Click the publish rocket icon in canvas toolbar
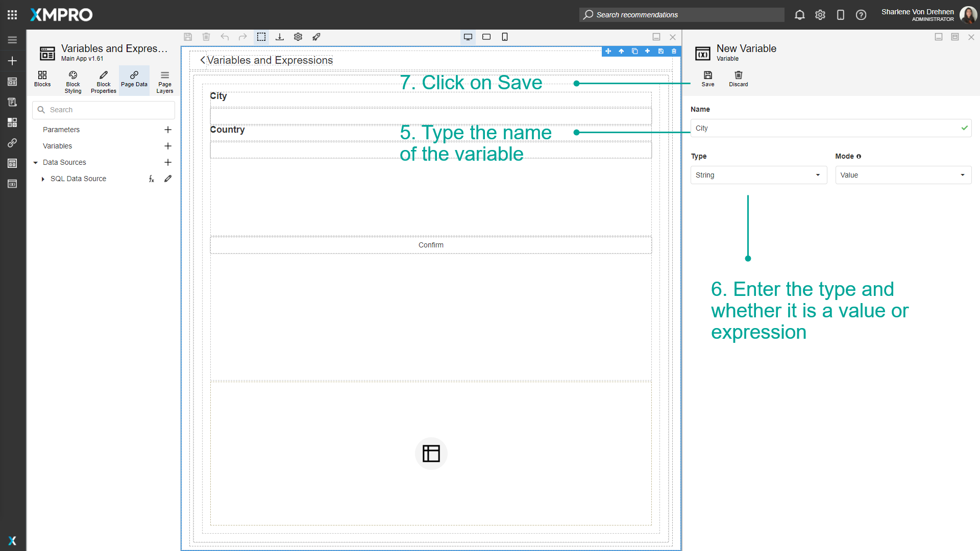 coord(316,37)
